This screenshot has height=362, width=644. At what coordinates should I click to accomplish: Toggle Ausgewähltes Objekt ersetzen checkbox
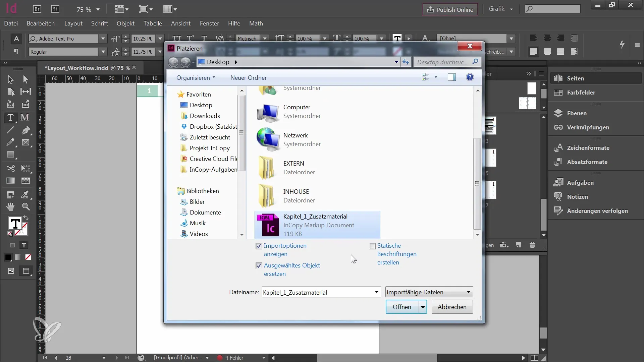[x=259, y=266]
